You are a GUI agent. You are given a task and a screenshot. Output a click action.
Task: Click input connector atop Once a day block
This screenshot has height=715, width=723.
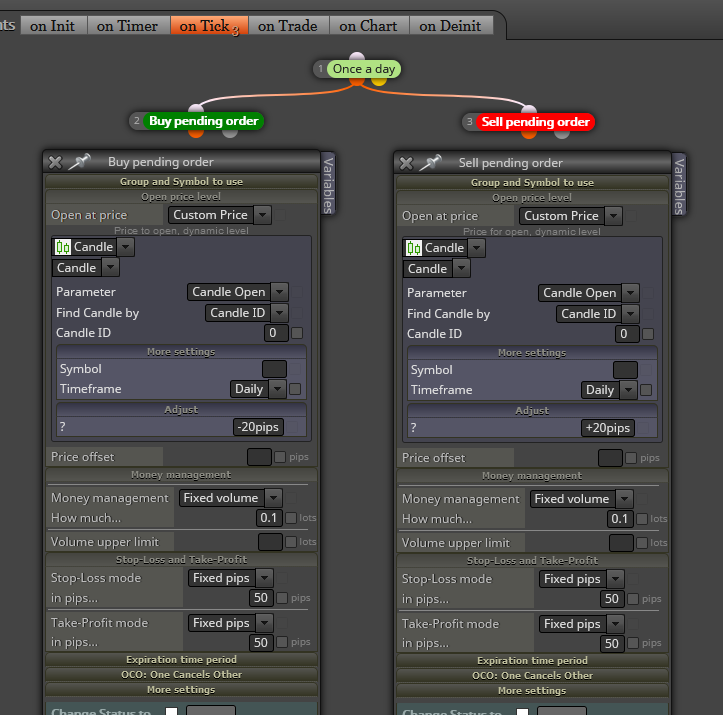pyautogui.click(x=356, y=57)
